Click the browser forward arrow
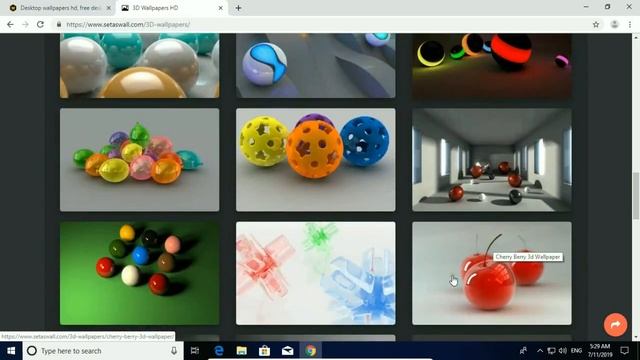Image resolution: width=640 pixels, height=360 pixels. click(x=25, y=24)
